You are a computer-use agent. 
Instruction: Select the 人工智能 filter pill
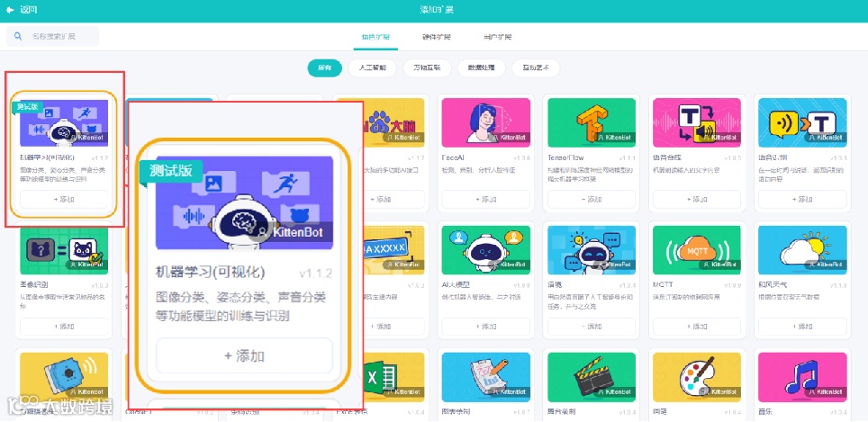coord(373,68)
